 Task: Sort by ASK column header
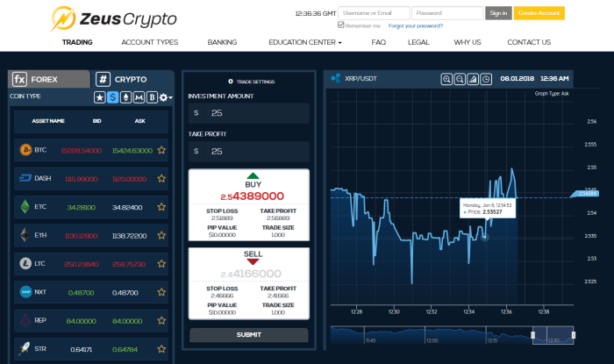point(139,121)
